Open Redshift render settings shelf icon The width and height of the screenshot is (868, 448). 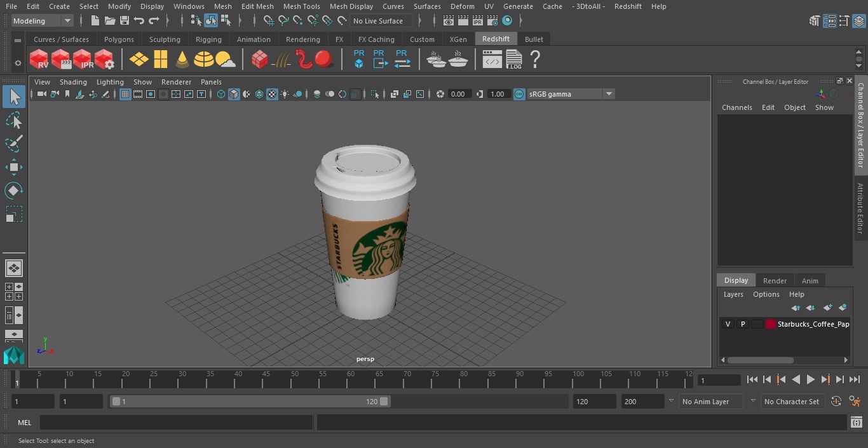(x=104, y=60)
